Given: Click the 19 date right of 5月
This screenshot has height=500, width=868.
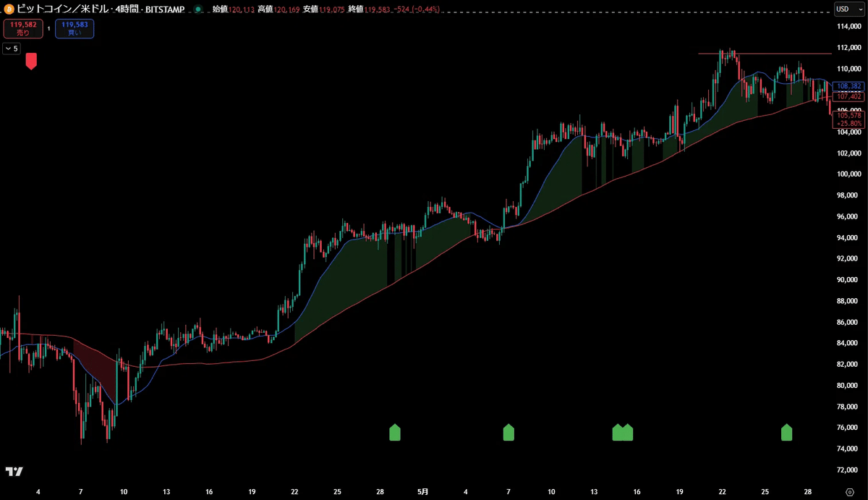Looking at the screenshot, I should pos(679,492).
